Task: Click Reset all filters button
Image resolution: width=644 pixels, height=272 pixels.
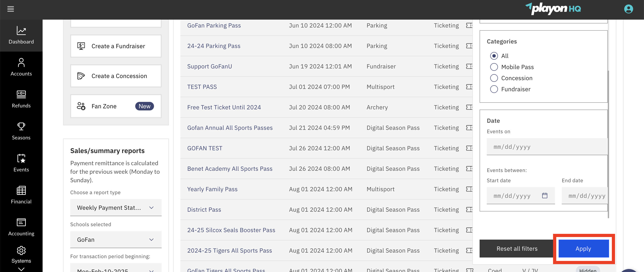Action: 516,249
